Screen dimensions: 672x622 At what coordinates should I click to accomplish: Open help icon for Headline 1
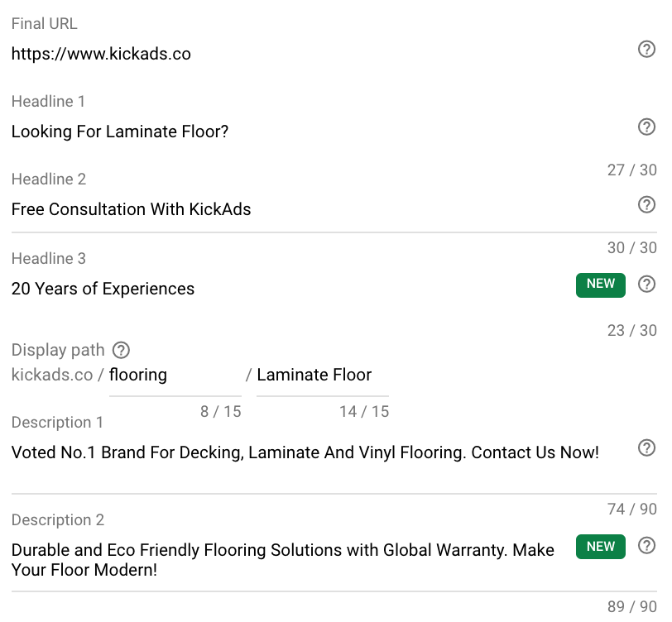(x=646, y=127)
